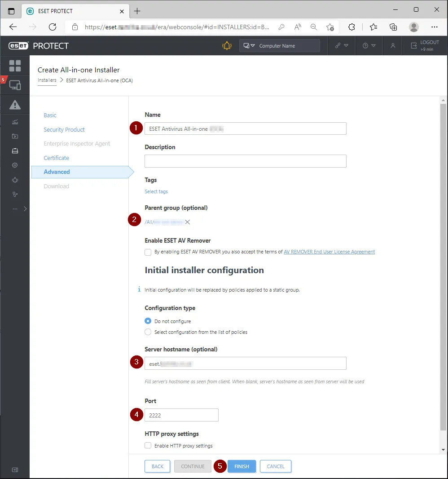Log out of ESET PROTECT
448x479 pixels.
pos(425,45)
